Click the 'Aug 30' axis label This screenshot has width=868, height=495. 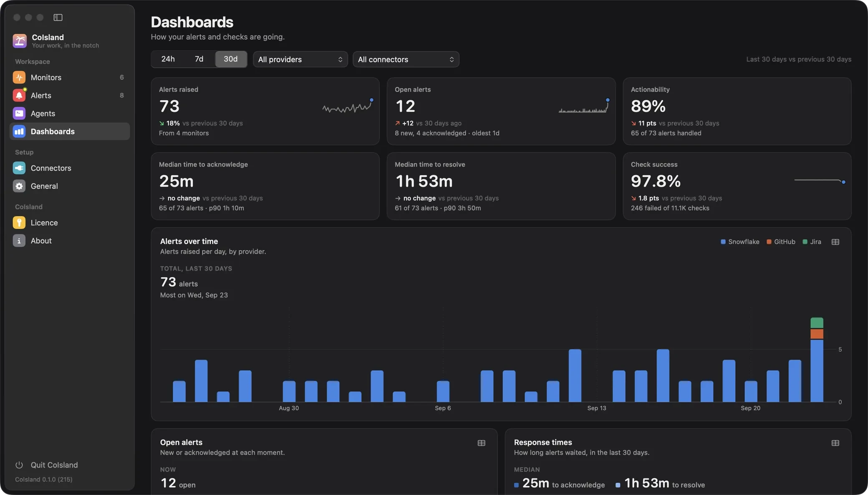(289, 408)
